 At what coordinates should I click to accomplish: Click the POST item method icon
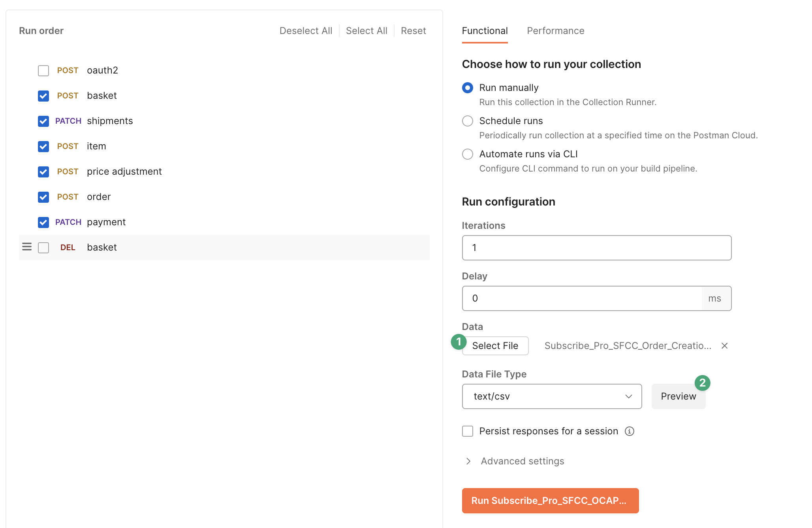click(x=66, y=146)
